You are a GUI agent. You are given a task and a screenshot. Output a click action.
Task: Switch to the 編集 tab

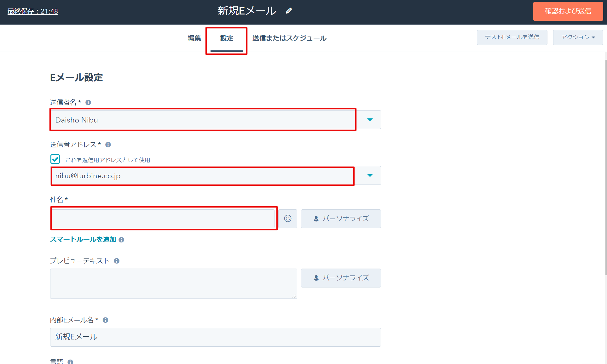(x=194, y=38)
